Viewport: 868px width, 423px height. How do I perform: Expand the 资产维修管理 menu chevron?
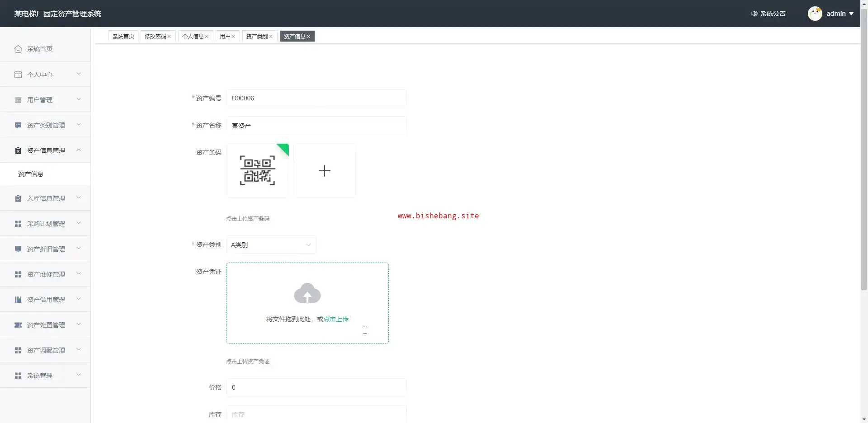tap(79, 274)
